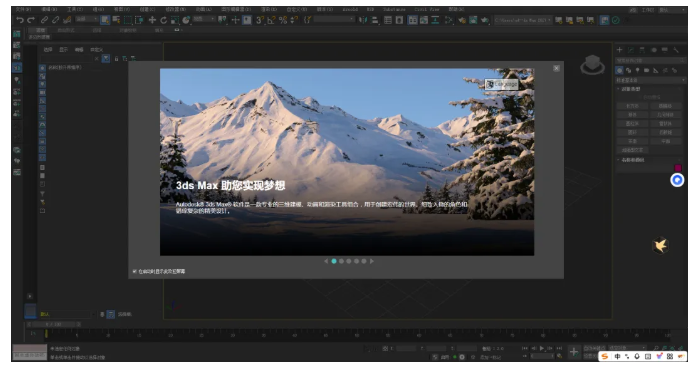This screenshot has height=376, width=696.
Task: Select the Select and Place tool
Action: click(x=186, y=20)
